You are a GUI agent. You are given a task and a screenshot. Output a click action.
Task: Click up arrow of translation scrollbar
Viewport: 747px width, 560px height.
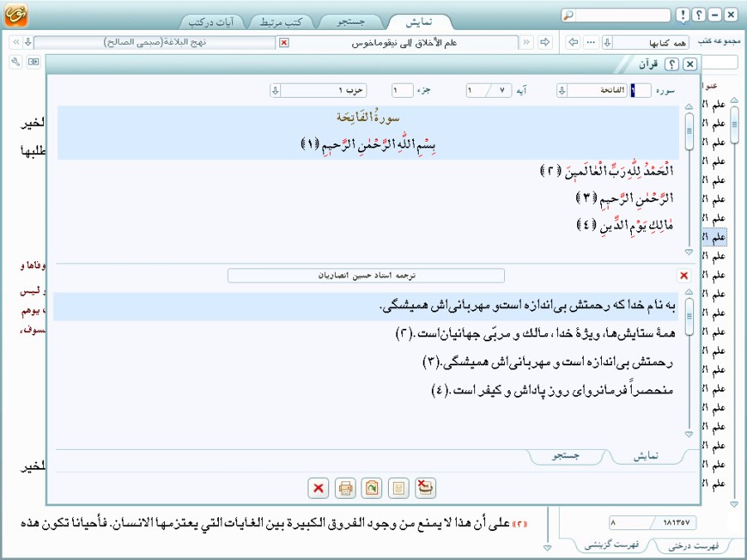coord(689,292)
